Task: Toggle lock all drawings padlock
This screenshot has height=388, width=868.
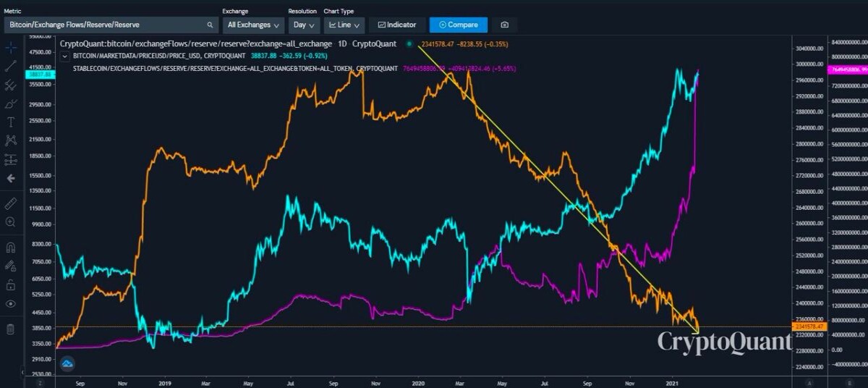Action: coord(11,284)
